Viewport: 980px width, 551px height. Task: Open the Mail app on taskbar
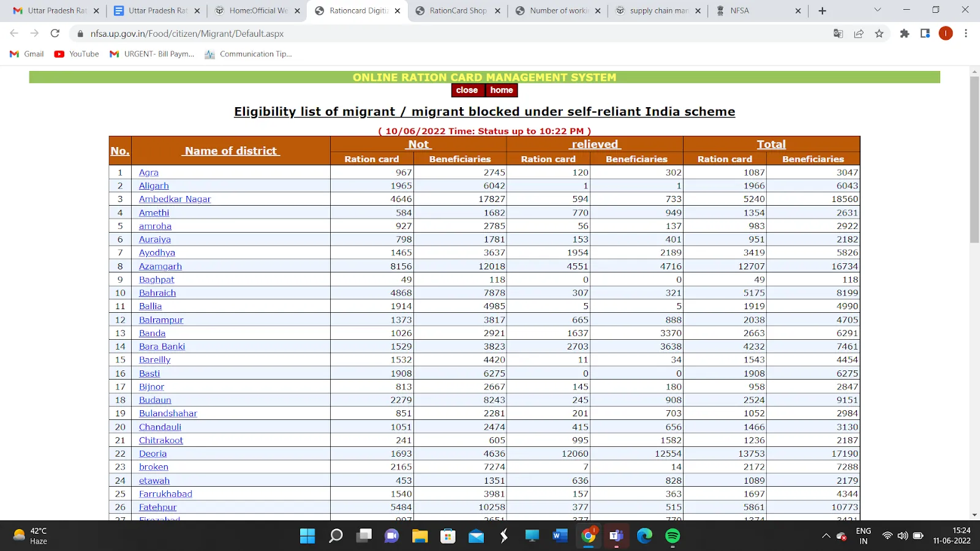476,536
